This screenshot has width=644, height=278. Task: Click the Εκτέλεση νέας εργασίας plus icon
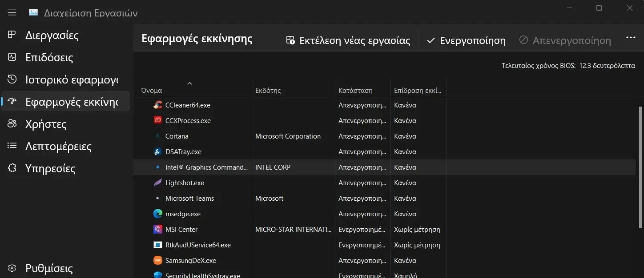(x=290, y=40)
